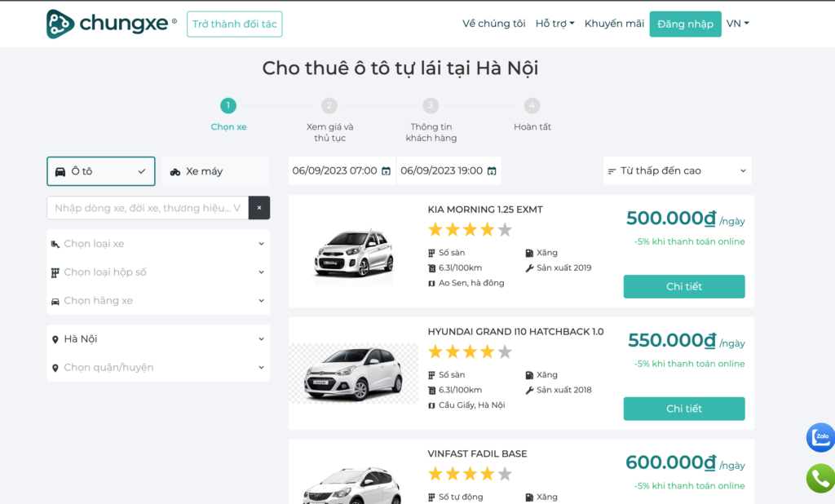Image resolution: width=835 pixels, height=504 pixels.
Task: Click the pickup date calendar icon
Action: click(x=386, y=171)
